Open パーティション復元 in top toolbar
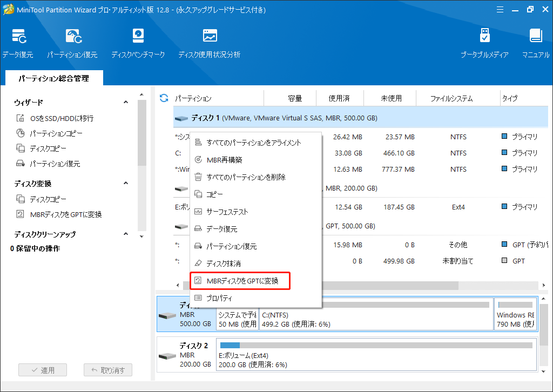Image resolution: width=553 pixels, height=392 pixels. click(72, 43)
